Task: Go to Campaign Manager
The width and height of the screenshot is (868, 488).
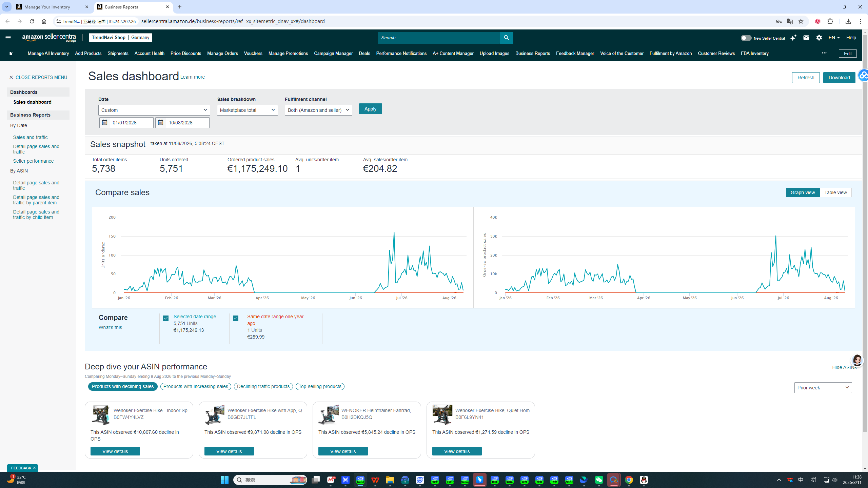Action: pos(333,54)
